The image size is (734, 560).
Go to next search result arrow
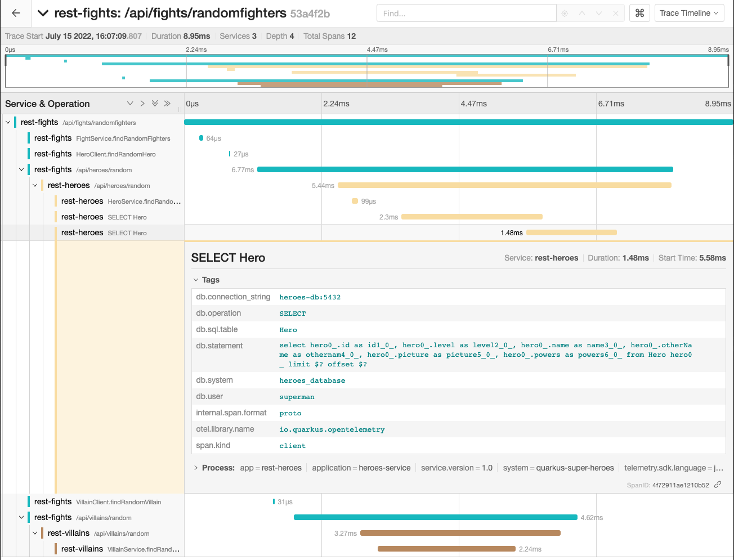[x=599, y=14]
